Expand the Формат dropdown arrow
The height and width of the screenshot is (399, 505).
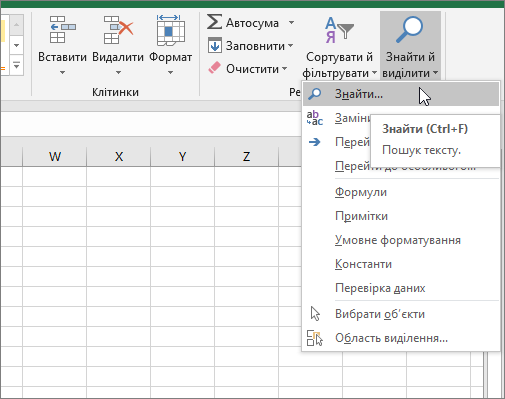170,72
